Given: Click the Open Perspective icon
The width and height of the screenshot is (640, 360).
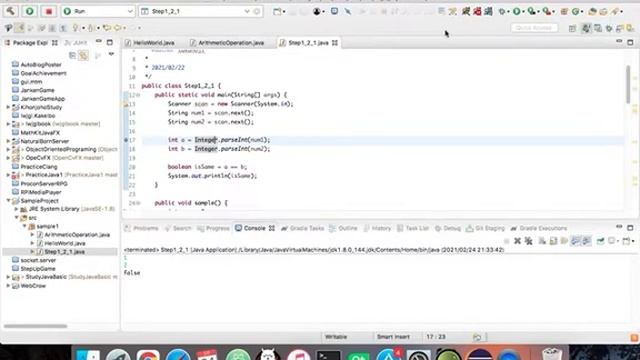Looking at the screenshot, I should click(x=572, y=28).
